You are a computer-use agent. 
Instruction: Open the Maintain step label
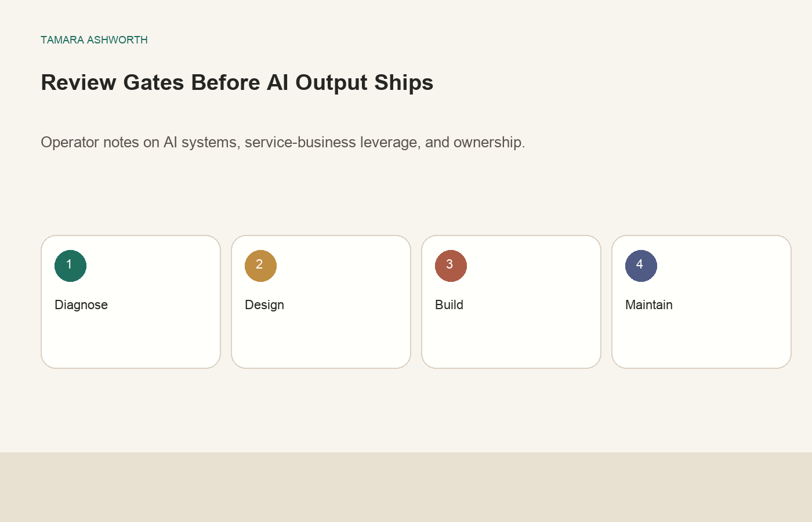649,304
